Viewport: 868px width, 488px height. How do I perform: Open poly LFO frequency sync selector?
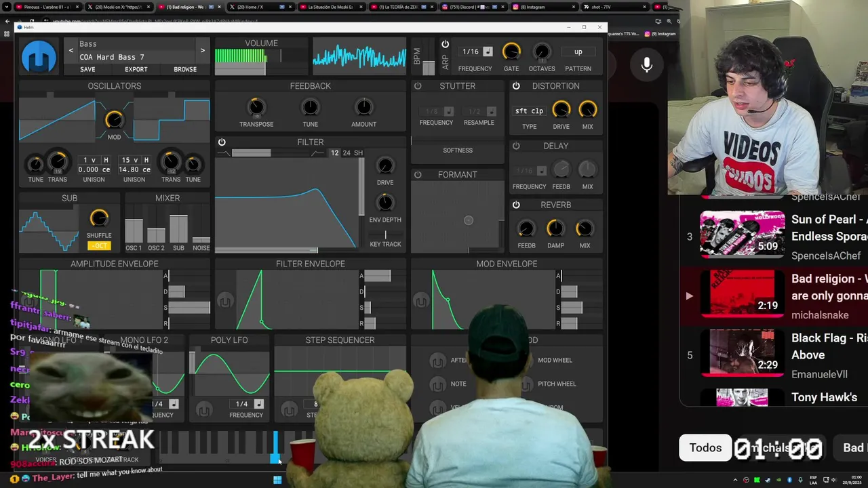click(258, 404)
